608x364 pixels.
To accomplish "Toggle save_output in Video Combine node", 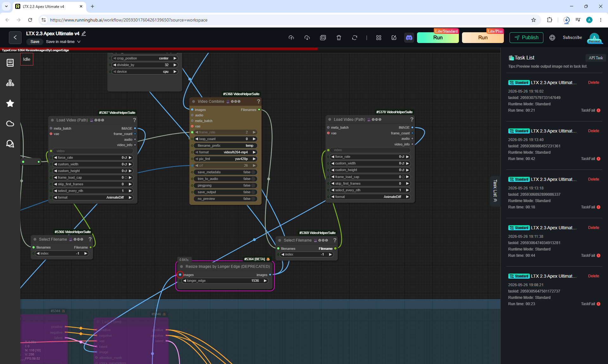I will pos(225,192).
